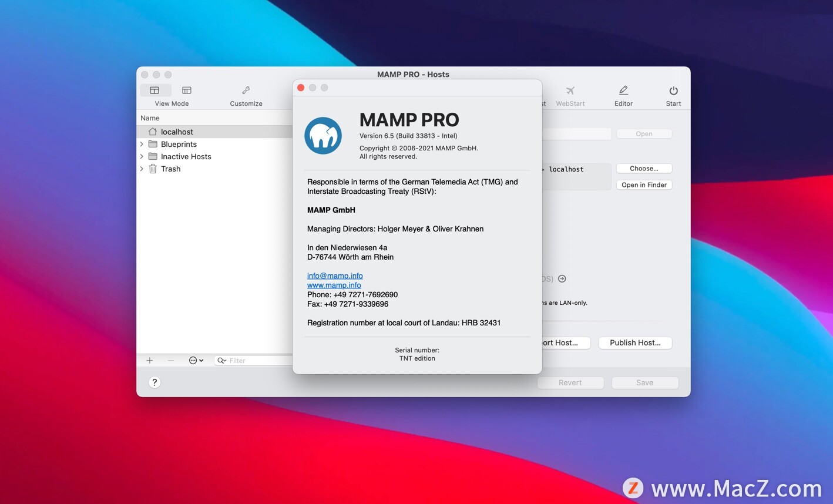Click the 'TNT edition' serial text
The image size is (833, 504).
pos(417,358)
